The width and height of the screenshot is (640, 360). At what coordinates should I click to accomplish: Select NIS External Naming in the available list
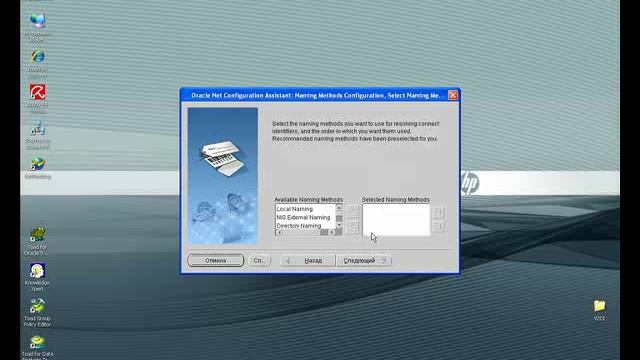(303, 218)
